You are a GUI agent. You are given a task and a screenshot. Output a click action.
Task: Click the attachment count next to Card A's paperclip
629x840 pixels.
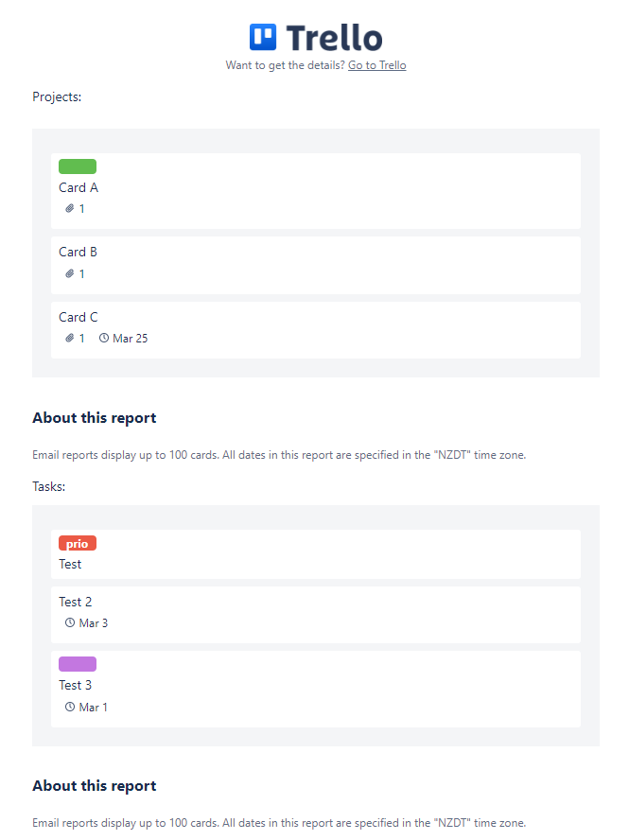click(x=80, y=208)
